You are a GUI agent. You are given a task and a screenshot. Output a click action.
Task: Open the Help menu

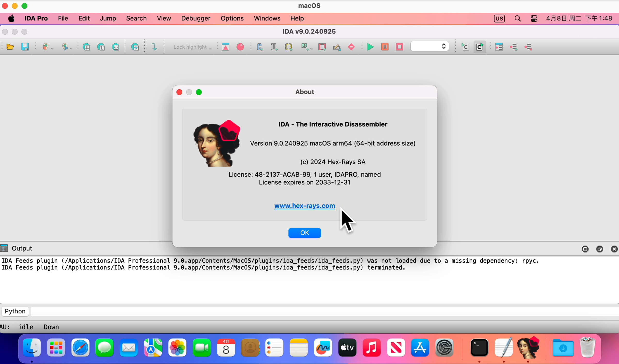[297, 18]
